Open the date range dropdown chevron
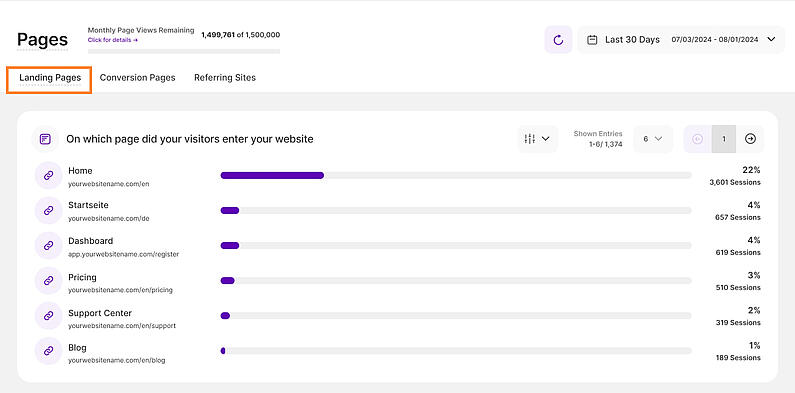Screen dimensions: 795x393 (x=771, y=40)
